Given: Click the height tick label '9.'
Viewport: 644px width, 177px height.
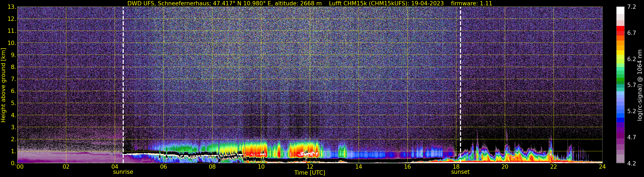Looking at the screenshot, I should [13, 55].
